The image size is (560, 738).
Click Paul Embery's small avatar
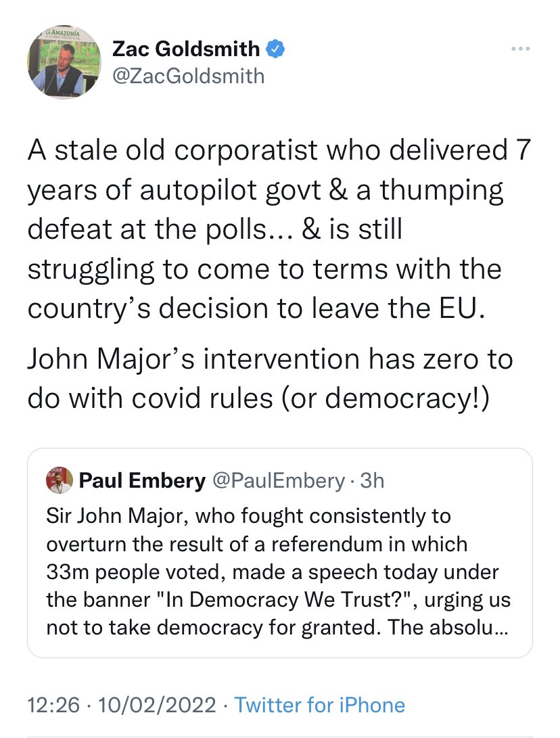click(59, 481)
